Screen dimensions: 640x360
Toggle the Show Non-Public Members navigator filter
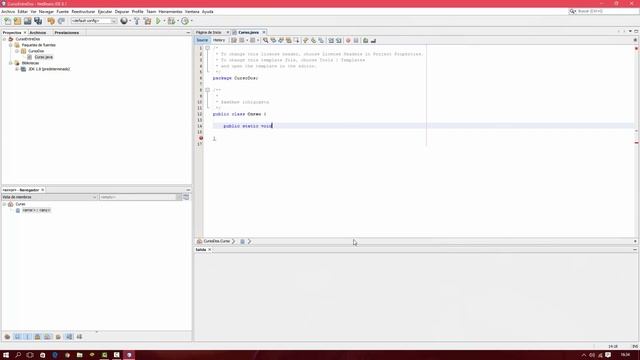click(x=38, y=337)
